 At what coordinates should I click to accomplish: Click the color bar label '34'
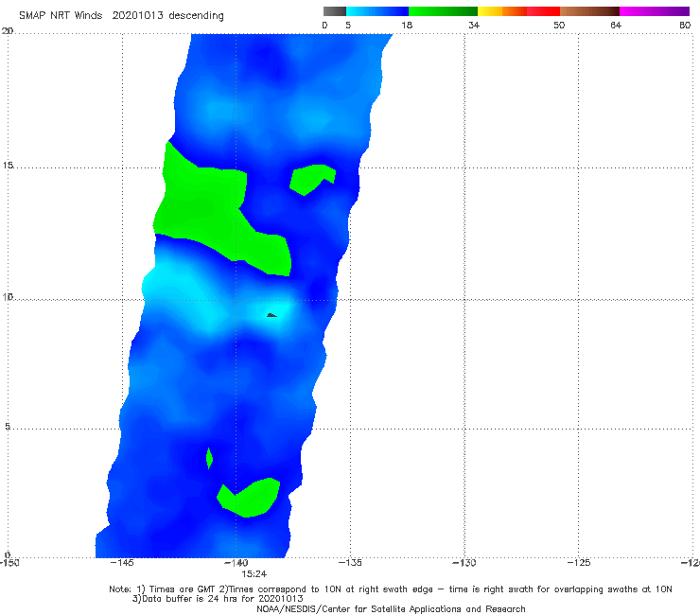pyautogui.click(x=474, y=25)
